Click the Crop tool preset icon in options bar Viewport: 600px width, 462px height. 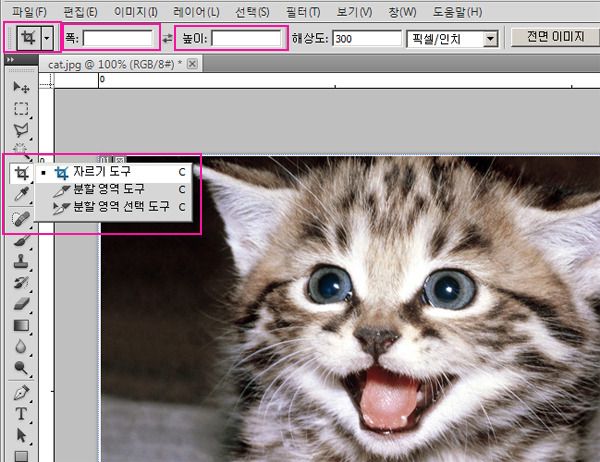point(28,38)
